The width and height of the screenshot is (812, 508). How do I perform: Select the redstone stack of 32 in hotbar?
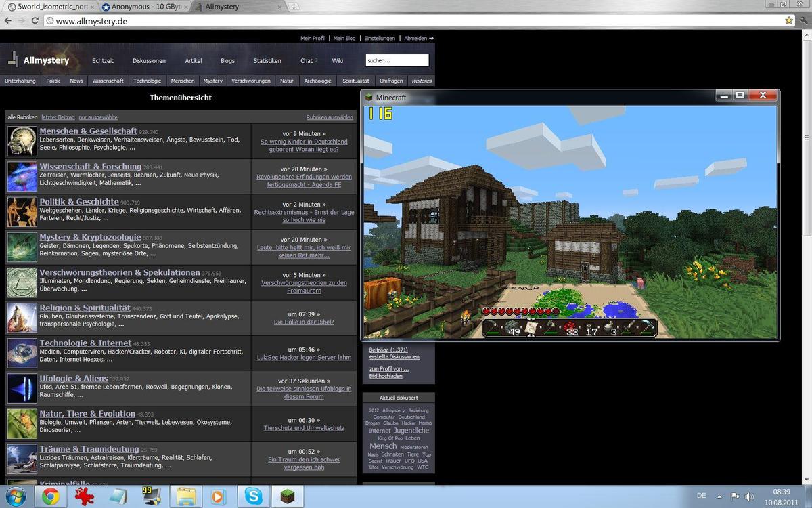click(570, 329)
